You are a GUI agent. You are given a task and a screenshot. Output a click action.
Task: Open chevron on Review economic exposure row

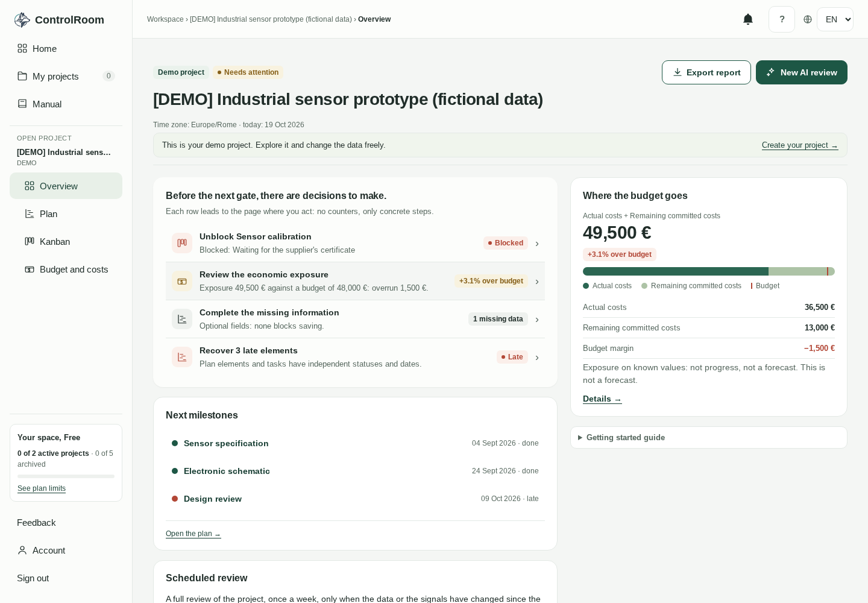pyautogui.click(x=537, y=282)
